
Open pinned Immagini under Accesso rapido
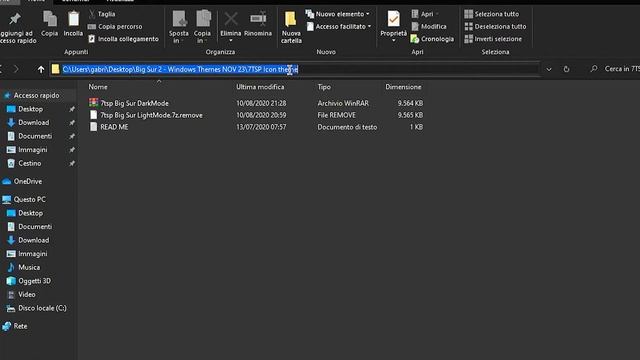coord(33,150)
